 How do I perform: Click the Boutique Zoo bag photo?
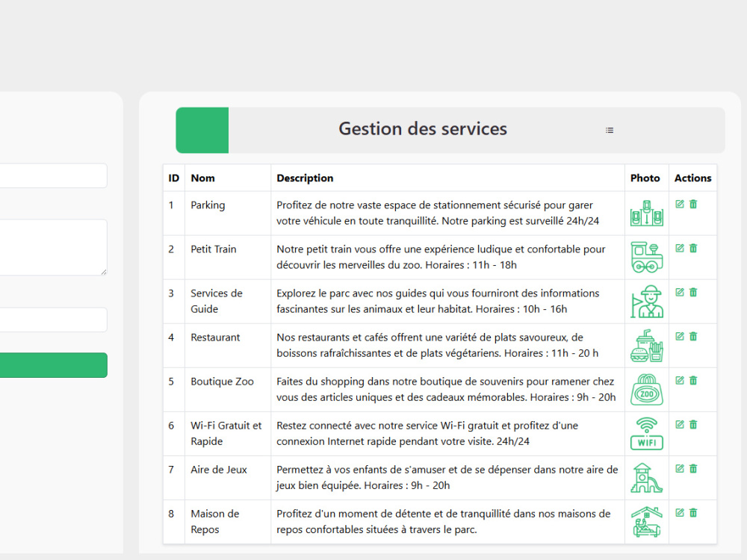(646, 390)
